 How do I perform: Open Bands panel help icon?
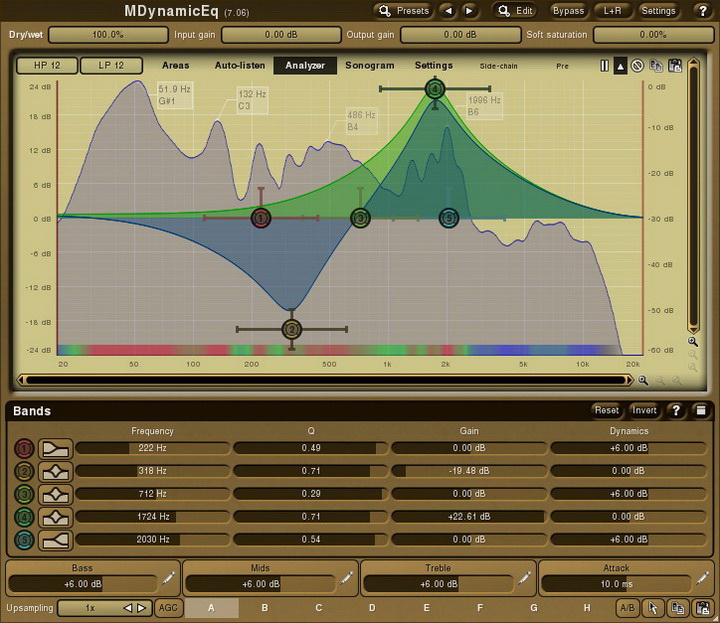675,410
